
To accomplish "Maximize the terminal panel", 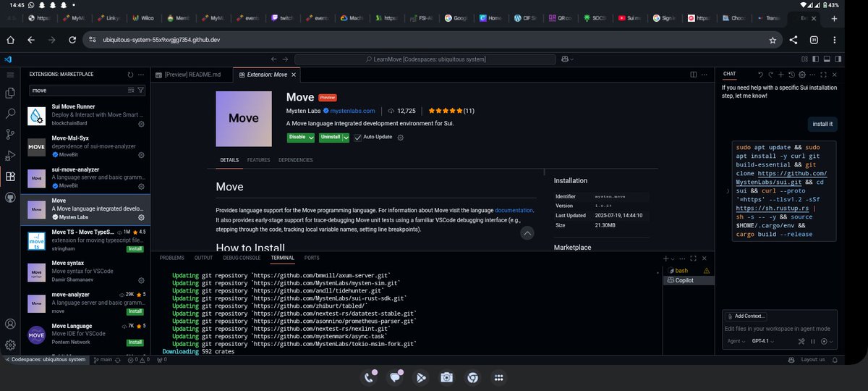I will [693, 258].
